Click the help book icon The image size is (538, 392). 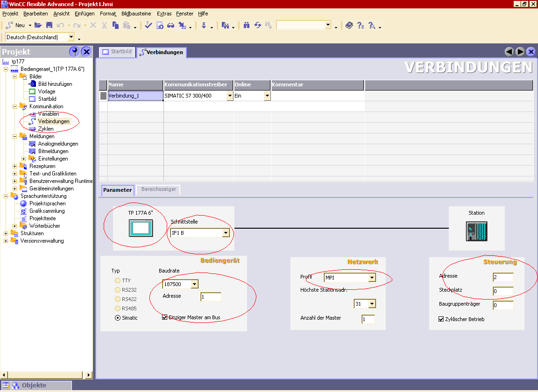tap(349, 25)
